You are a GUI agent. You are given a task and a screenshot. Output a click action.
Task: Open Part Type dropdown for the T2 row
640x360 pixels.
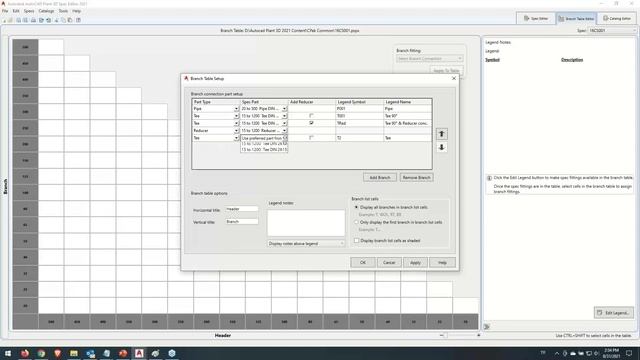pos(236,138)
